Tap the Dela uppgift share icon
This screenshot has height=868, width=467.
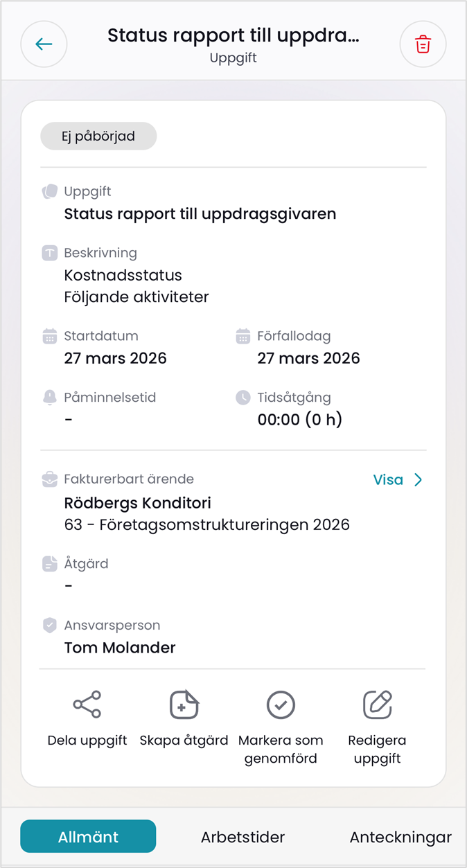click(x=87, y=705)
